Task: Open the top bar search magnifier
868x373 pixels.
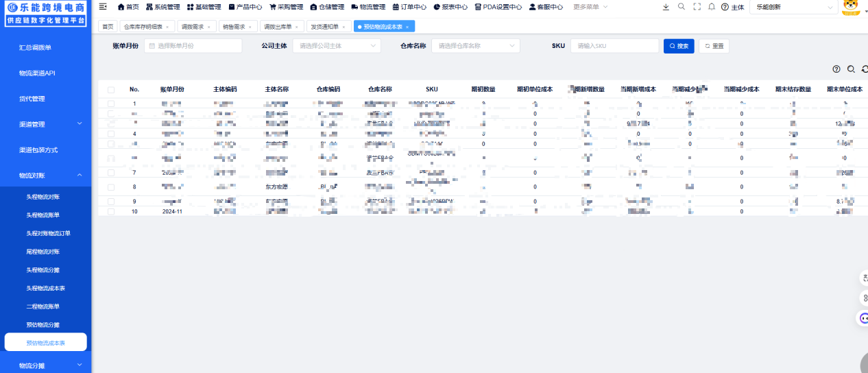Action: (681, 7)
